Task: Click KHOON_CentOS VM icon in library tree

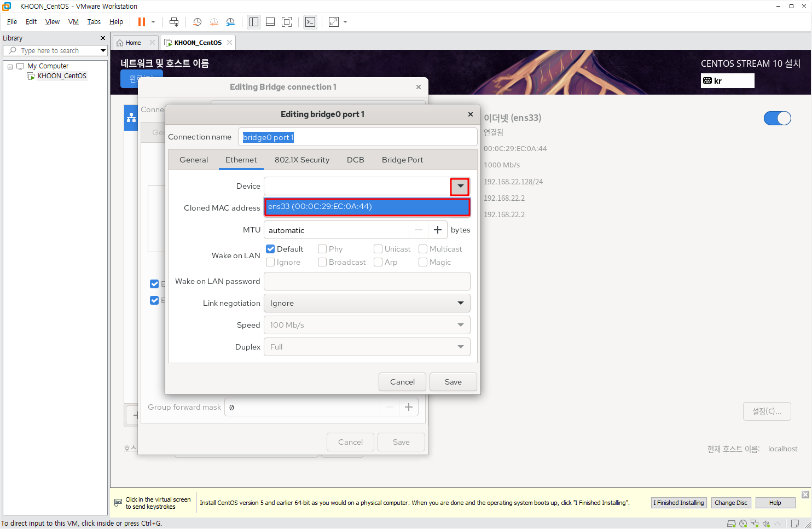Action: [x=31, y=76]
